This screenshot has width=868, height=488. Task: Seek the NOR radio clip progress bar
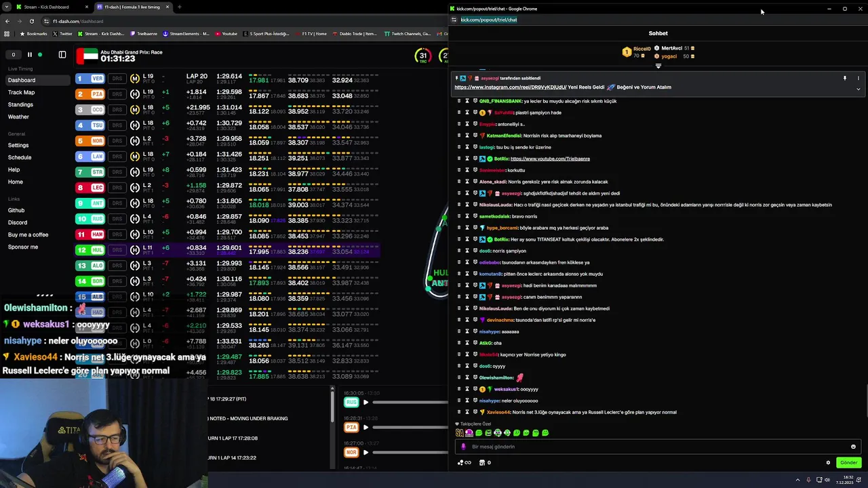409,453
